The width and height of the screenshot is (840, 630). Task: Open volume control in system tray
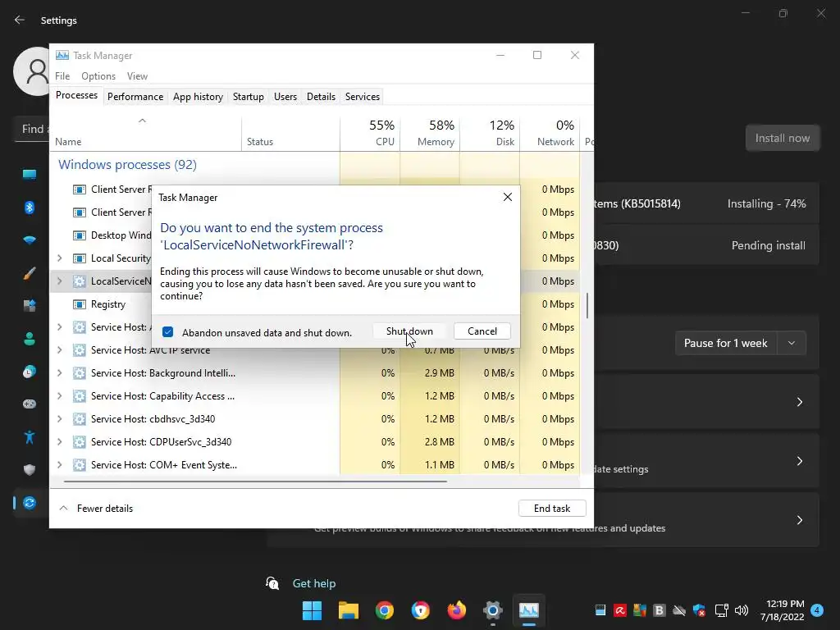(742, 610)
